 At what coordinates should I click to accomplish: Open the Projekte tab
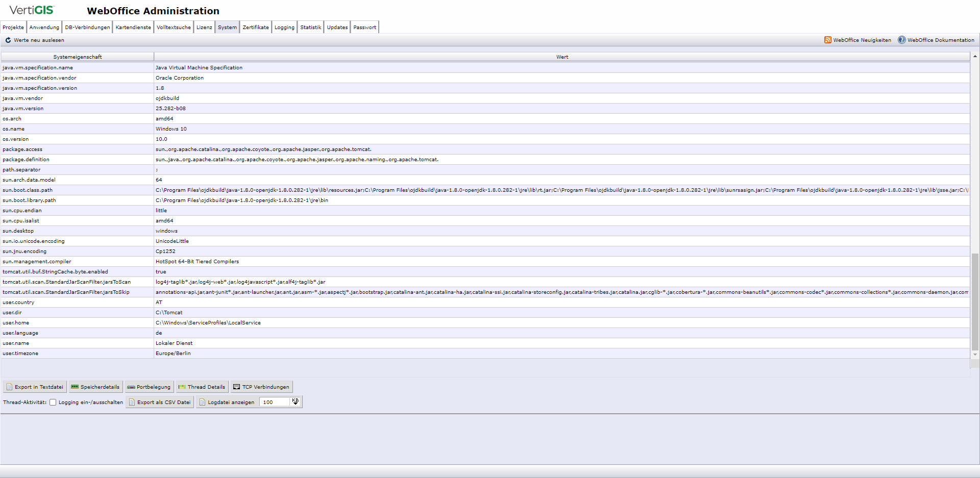13,27
